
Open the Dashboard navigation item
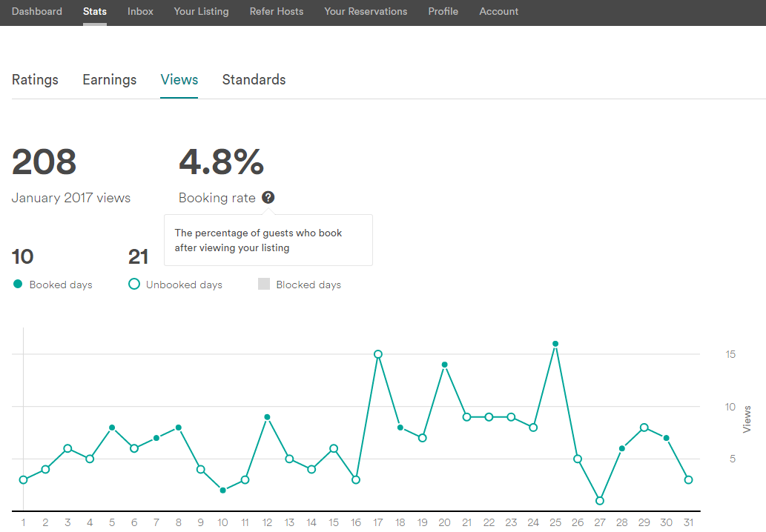(37, 12)
